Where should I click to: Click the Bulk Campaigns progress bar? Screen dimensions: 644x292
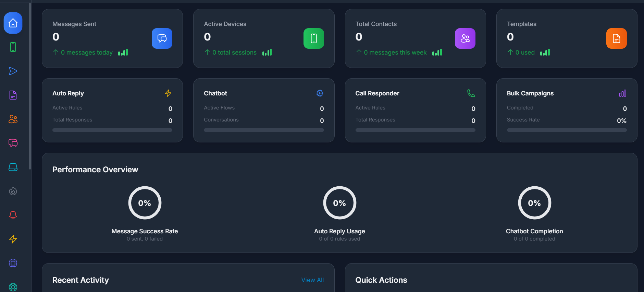pyautogui.click(x=567, y=130)
